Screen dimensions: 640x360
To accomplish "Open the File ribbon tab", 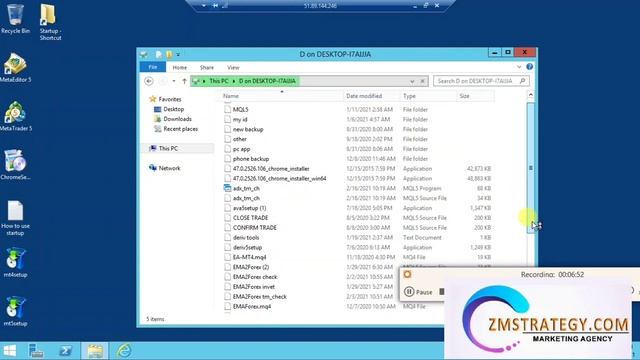I will [153, 67].
